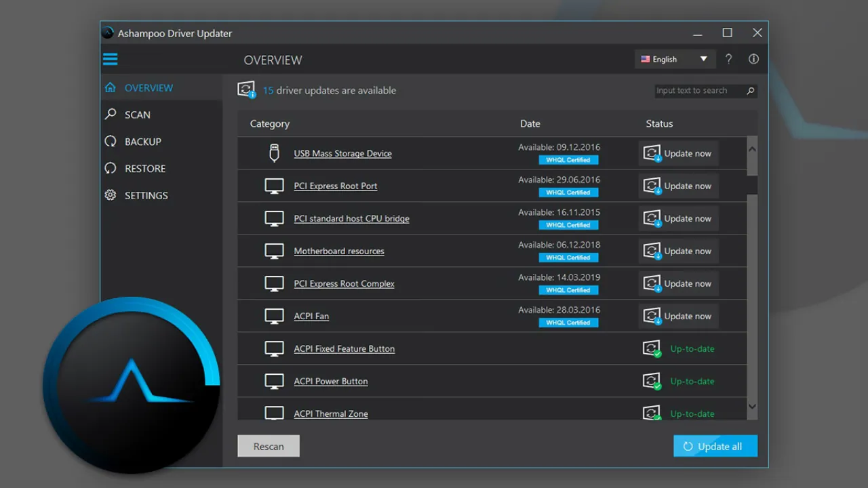Open the SETTINGS sidebar item
The width and height of the screenshot is (868, 488).
click(161, 195)
